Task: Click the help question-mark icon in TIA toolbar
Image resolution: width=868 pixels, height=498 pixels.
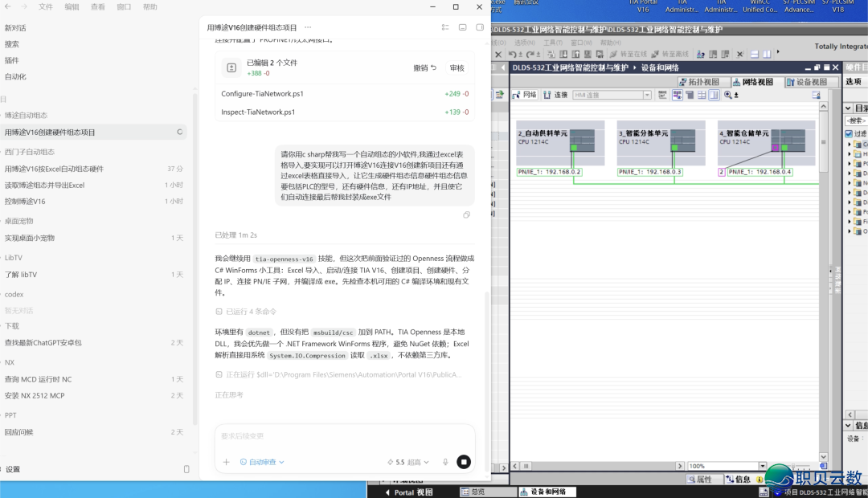Action: point(700,55)
